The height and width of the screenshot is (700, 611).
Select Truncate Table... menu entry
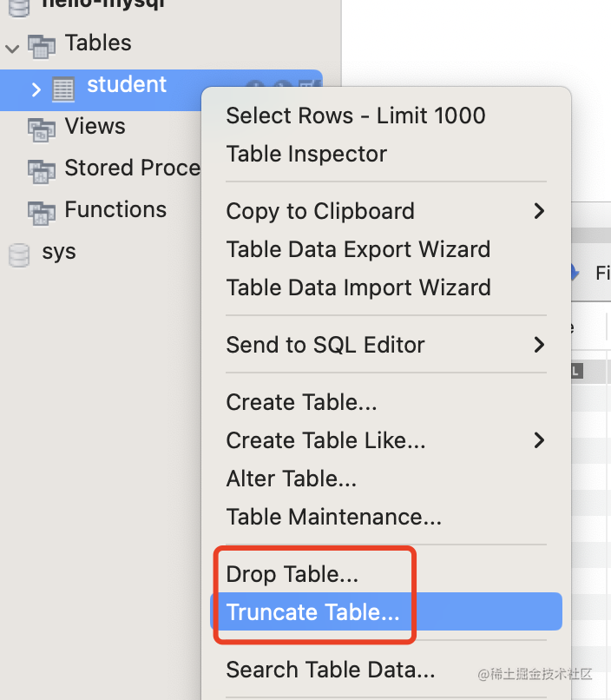pyautogui.click(x=313, y=612)
